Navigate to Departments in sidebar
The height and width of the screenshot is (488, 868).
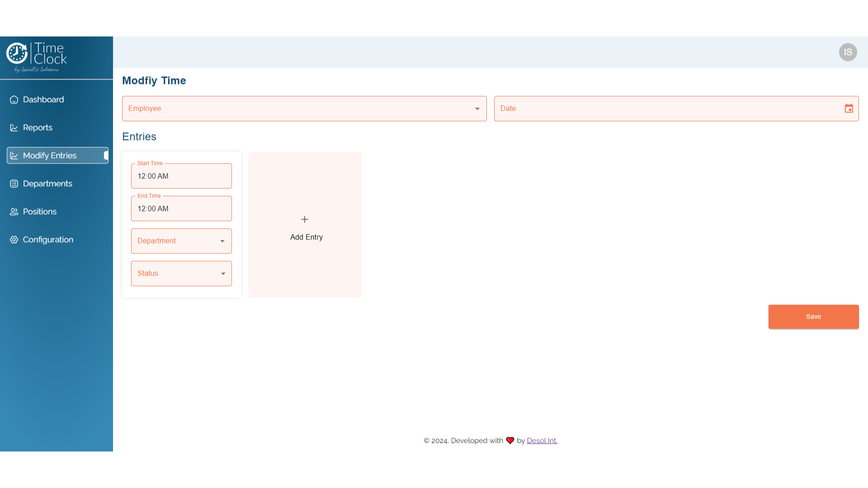click(47, 183)
